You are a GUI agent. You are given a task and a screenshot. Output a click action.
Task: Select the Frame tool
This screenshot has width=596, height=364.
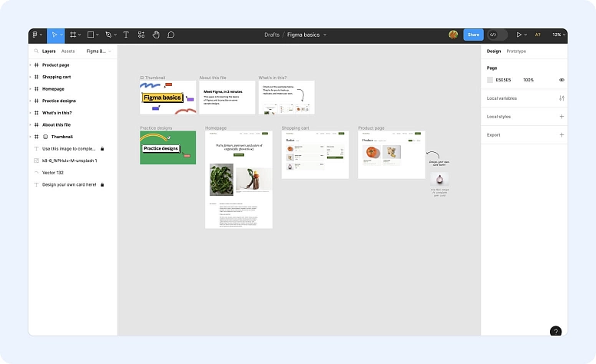click(74, 35)
